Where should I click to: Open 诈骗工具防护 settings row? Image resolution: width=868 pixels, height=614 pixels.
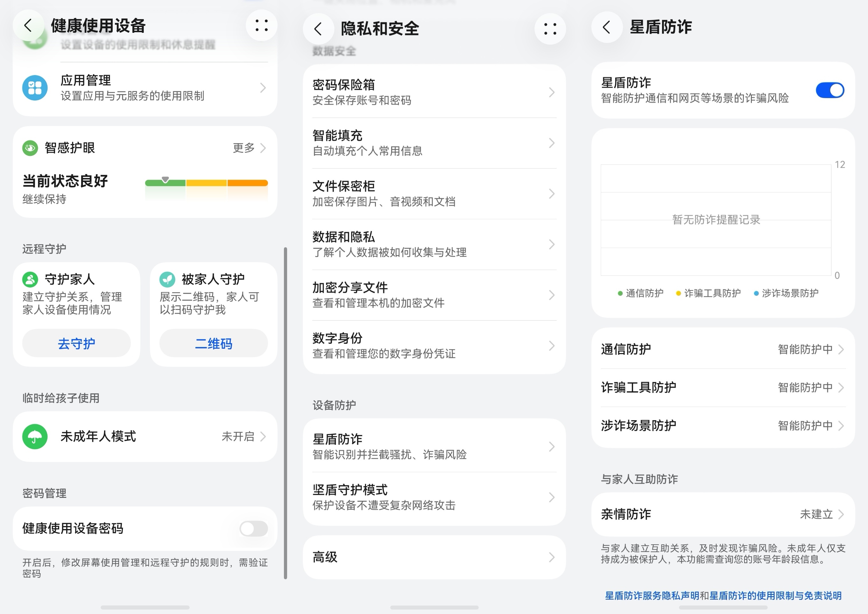click(723, 387)
